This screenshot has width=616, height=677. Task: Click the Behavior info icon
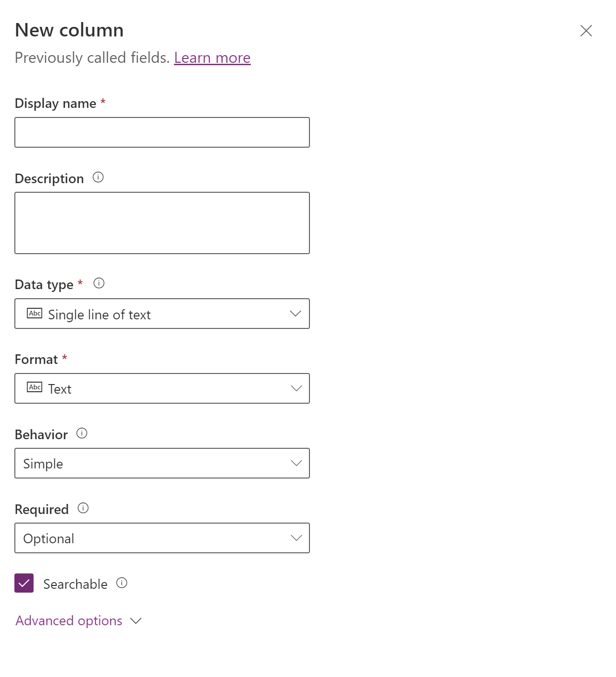(x=82, y=433)
